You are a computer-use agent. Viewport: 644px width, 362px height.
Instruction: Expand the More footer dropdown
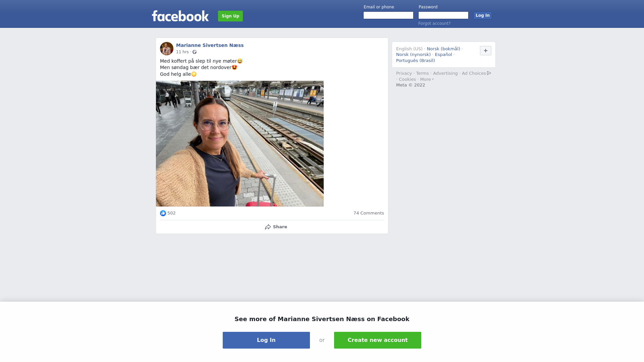(427, 79)
